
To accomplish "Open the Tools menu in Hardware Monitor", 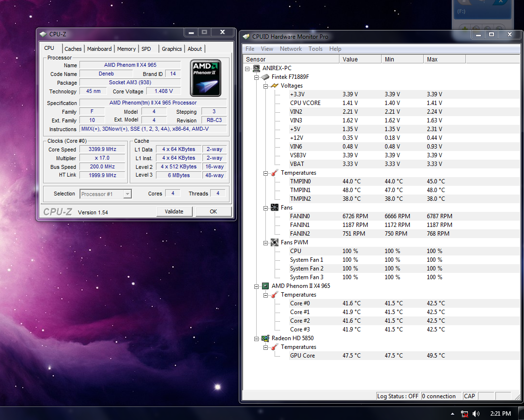I will pos(315,48).
